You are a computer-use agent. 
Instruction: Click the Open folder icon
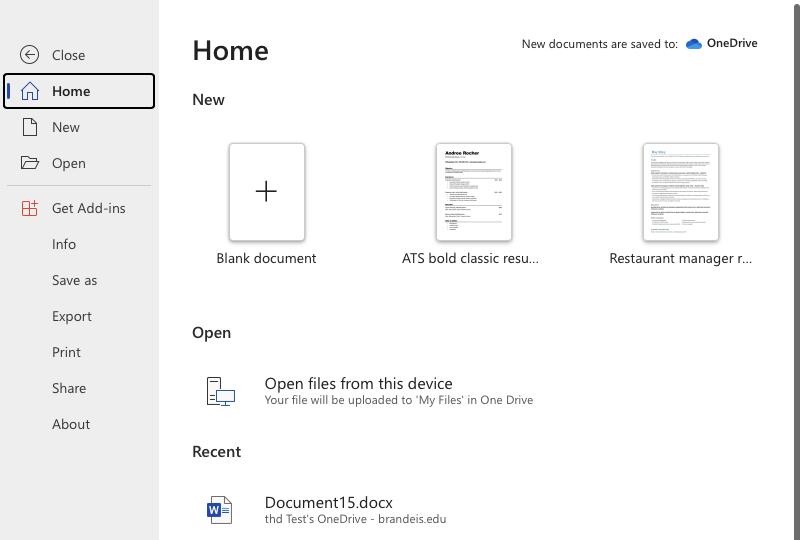(x=30, y=163)
